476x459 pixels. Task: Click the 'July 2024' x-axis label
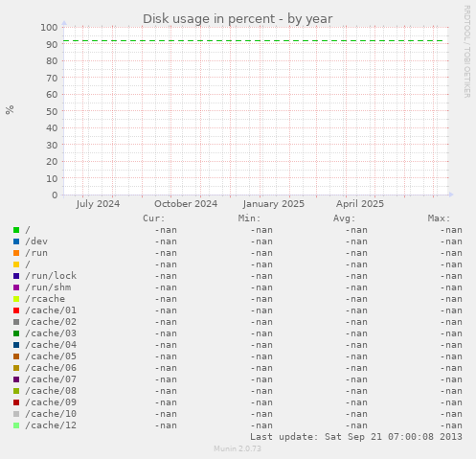click(98, 204)
